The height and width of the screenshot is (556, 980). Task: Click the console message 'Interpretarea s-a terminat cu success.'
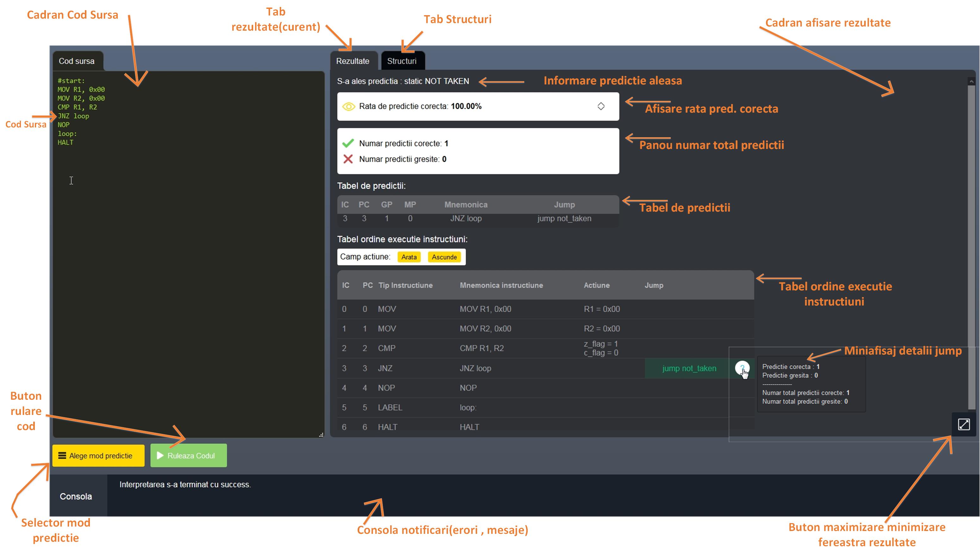(185, 484)
